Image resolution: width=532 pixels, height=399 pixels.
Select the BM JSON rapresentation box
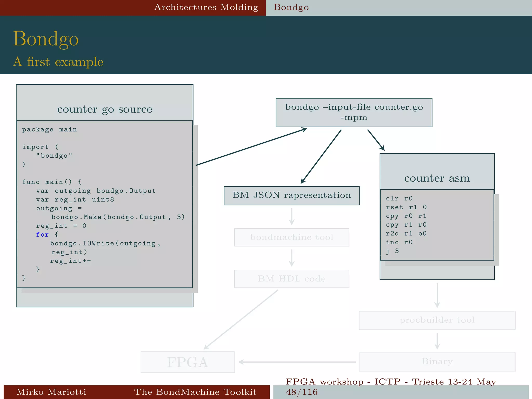[x=291, y=195]
